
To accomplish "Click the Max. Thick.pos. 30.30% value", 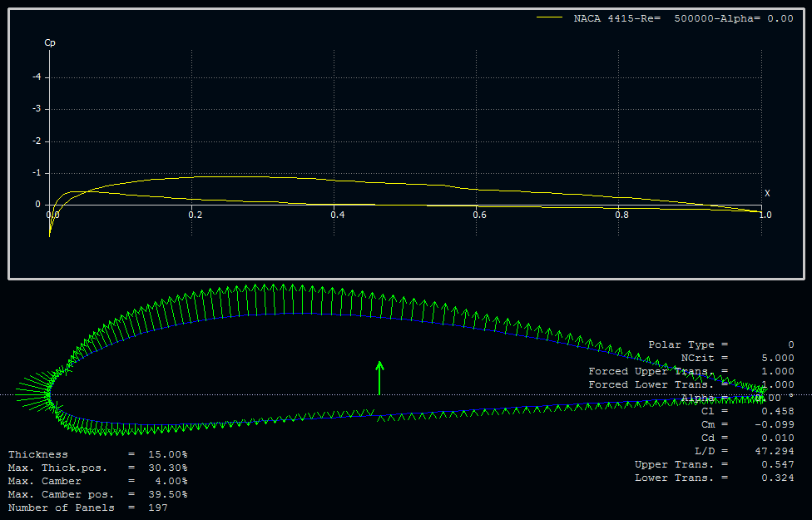I will coord(168,468).
